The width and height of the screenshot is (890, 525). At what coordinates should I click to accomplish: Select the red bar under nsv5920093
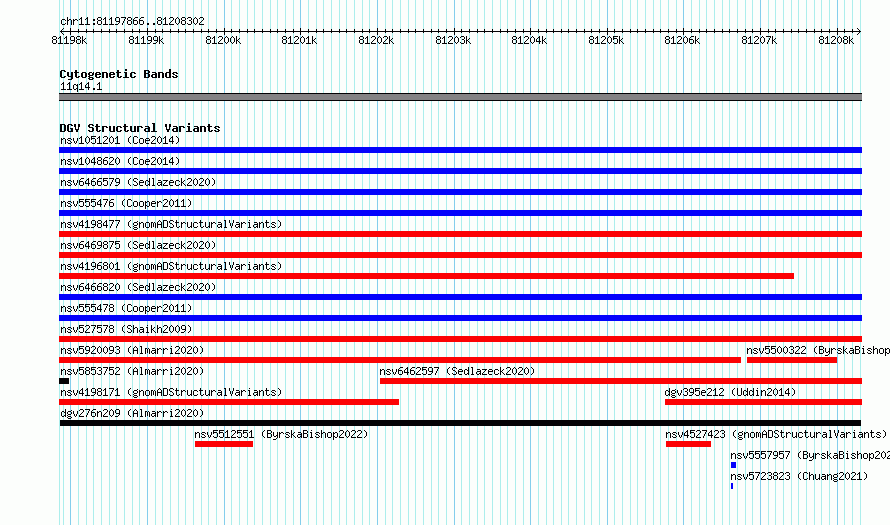[x=400, y=360]
